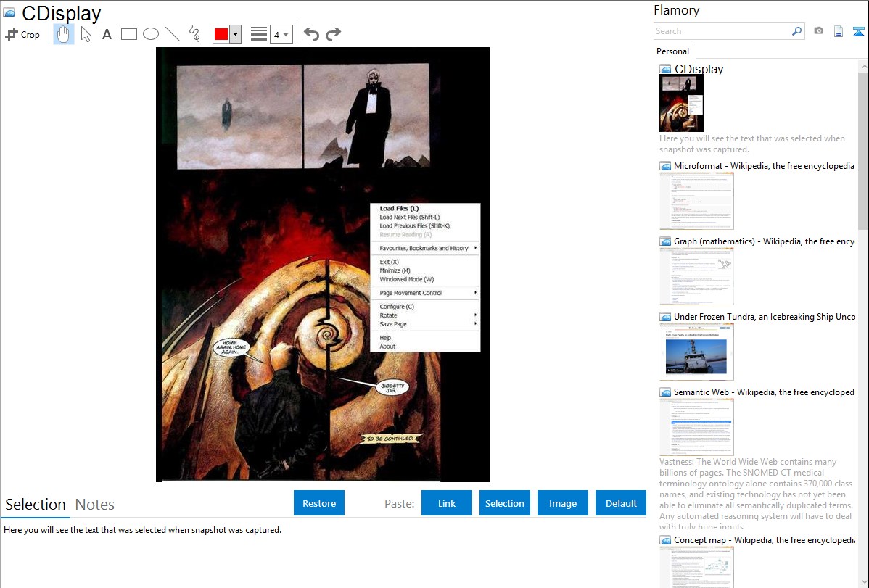This screenshot has height=588, width=869.
Task: Select the arrow pointer tool
Action: click(x=86, y=34)
